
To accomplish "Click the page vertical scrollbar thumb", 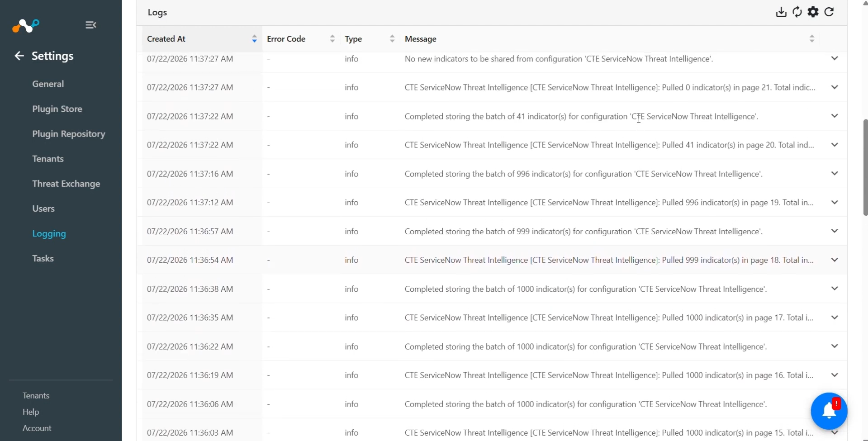I will tap(865, 167).
